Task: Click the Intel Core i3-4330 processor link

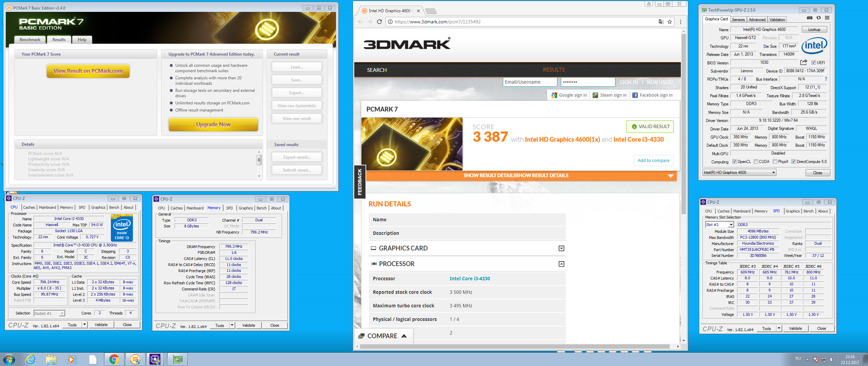Action: coord(470,279)
